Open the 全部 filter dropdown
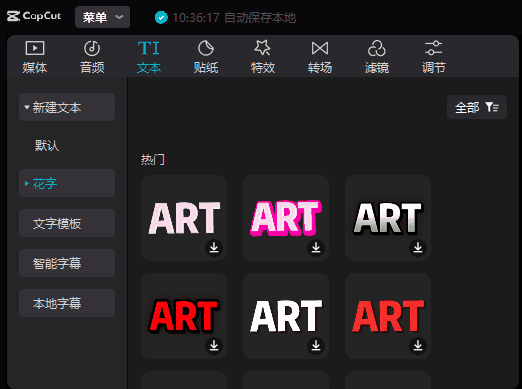This screenshot has height=389, width=522. click(x=477, y=107)
